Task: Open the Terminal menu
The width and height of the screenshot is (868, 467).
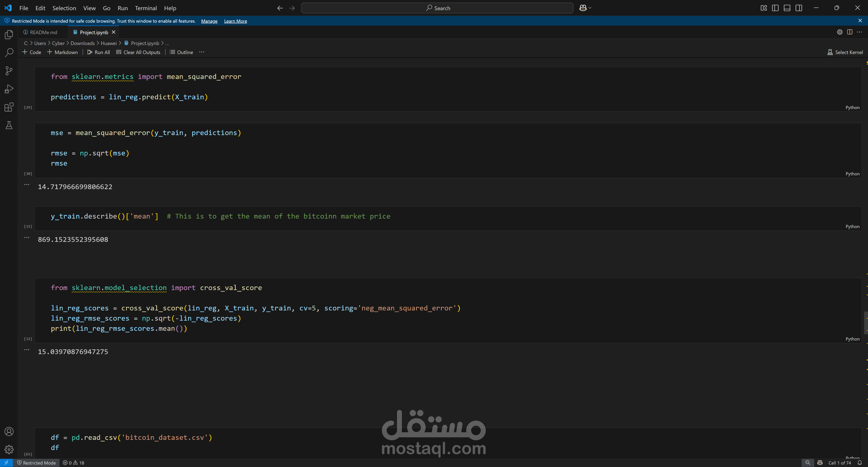Action: pos(146,8)
